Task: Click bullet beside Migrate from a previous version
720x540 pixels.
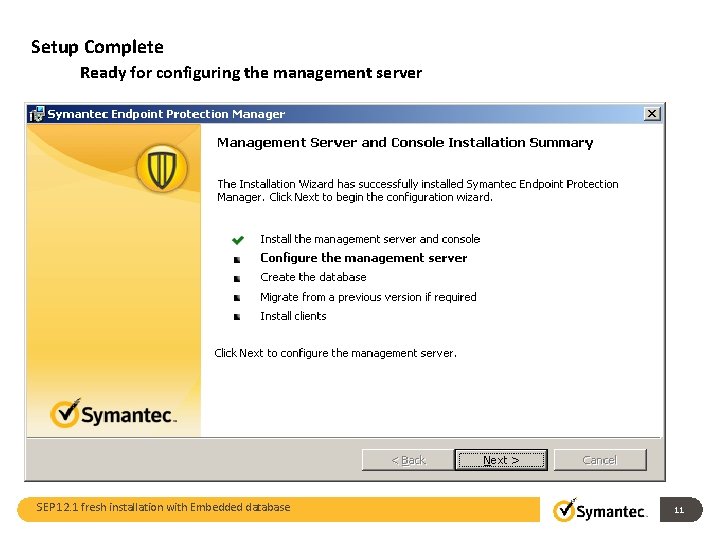Action: [x=237, y=298]
